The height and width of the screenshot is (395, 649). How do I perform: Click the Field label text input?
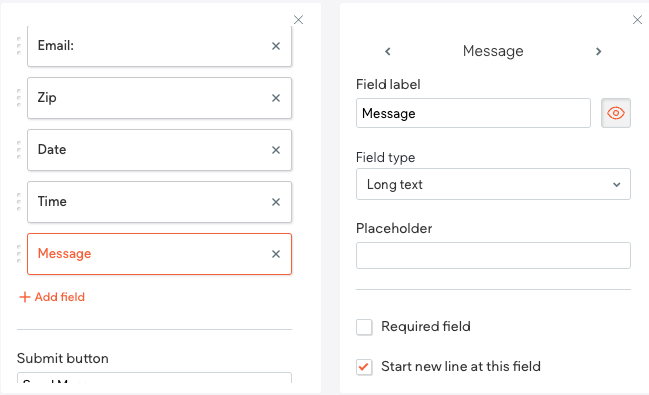point(473,113)
